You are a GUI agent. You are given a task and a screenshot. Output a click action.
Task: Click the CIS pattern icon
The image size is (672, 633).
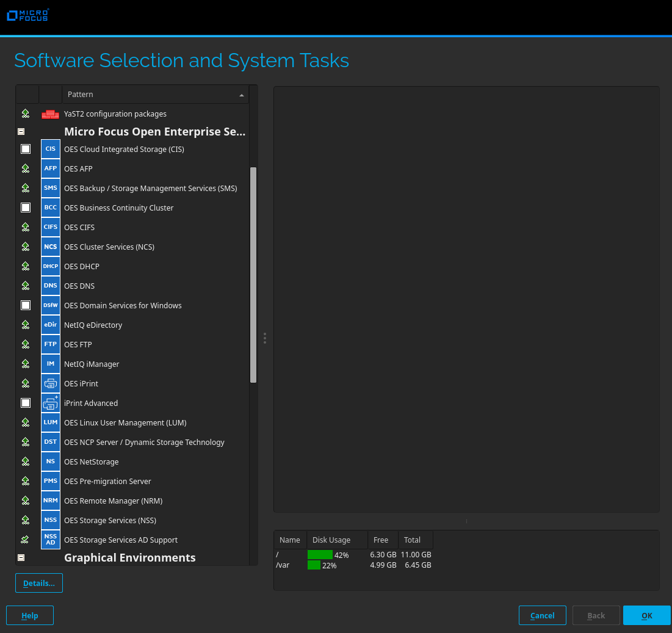click(51, 149)
